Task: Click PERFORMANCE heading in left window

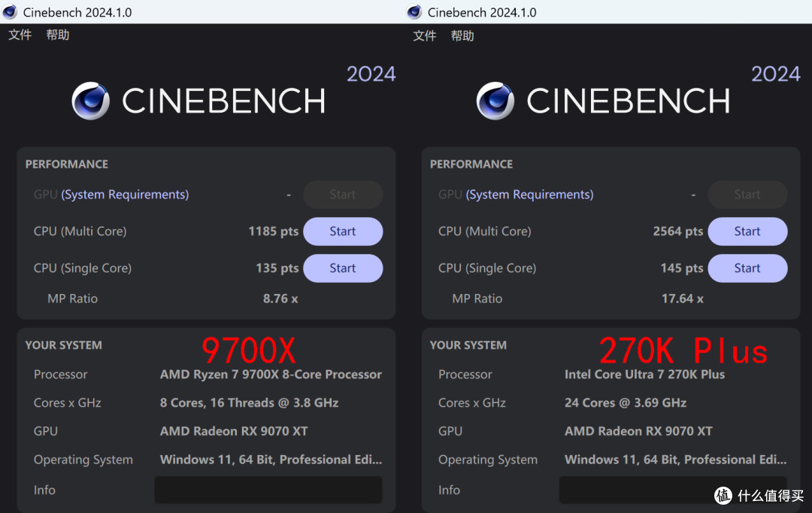Action: [67, 164]
